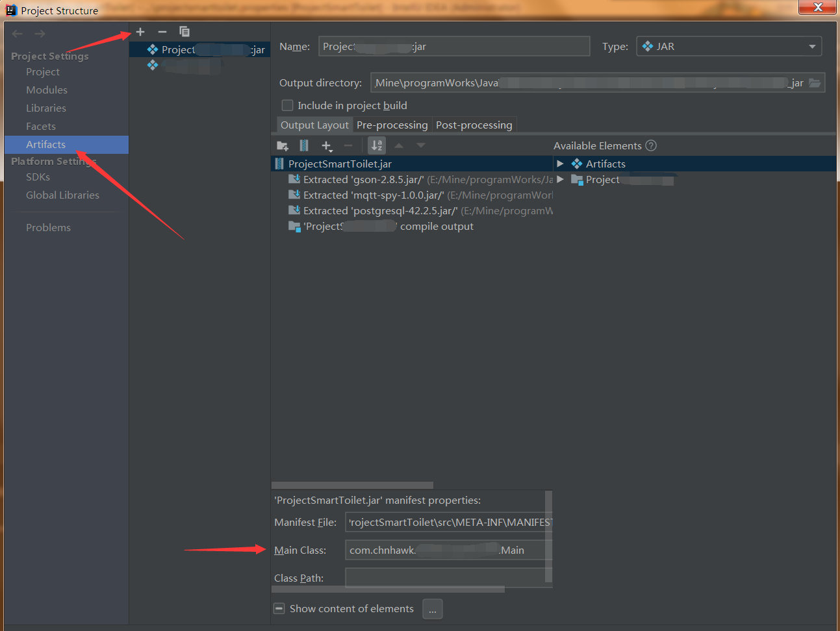Add a new artifact with the plus icon

pyautogui.click(x=140, y=32)
